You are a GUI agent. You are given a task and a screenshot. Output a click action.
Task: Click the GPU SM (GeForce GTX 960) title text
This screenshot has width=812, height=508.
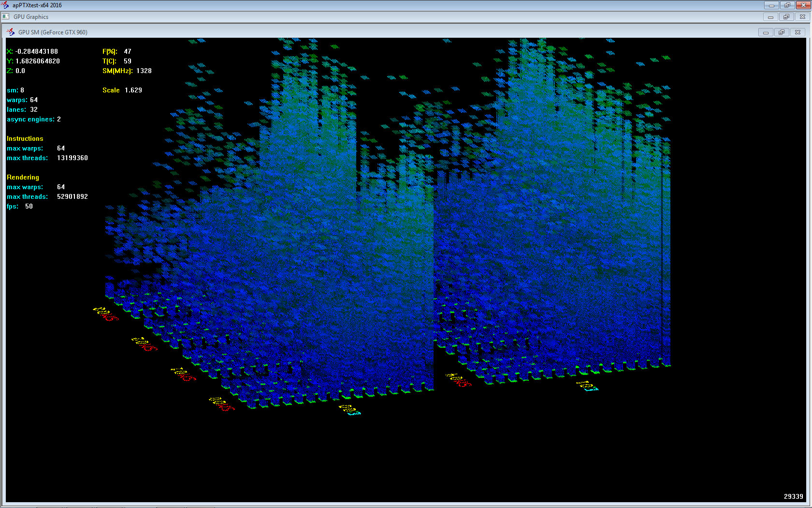53,32
